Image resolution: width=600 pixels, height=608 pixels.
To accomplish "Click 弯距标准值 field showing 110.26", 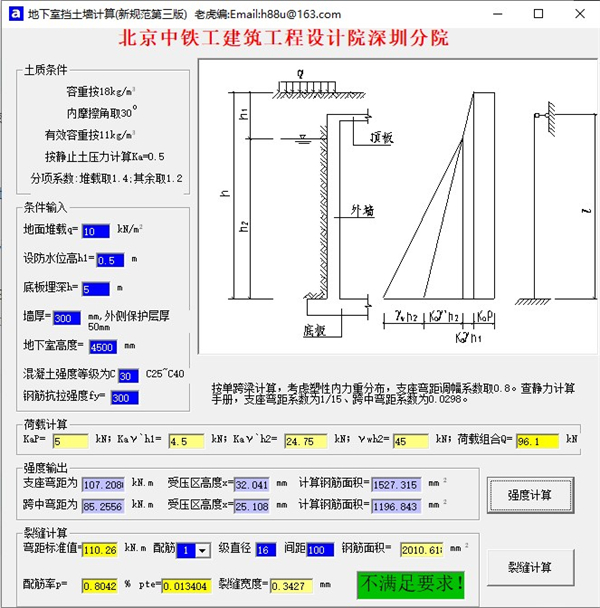I will point(100,550).
